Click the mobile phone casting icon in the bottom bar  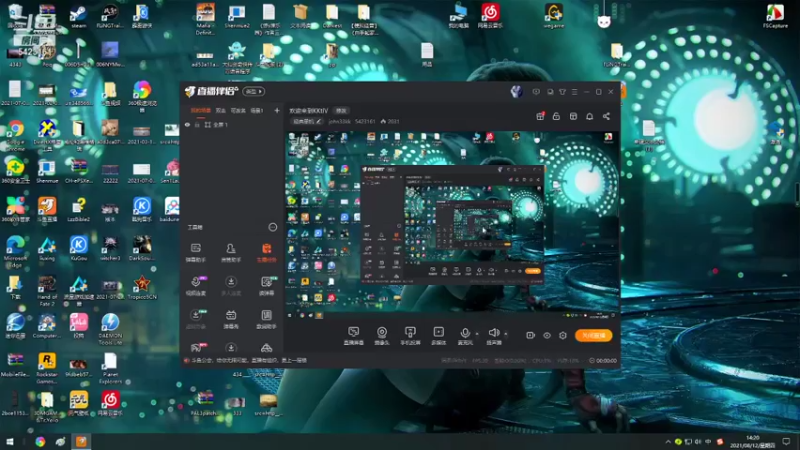[410, 336]
